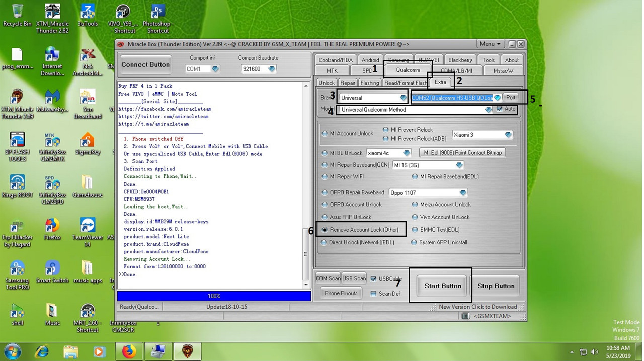Open the MI 1S (3G) dropdown
Viewport: 644px width, 361px height.
click(458, 165)
